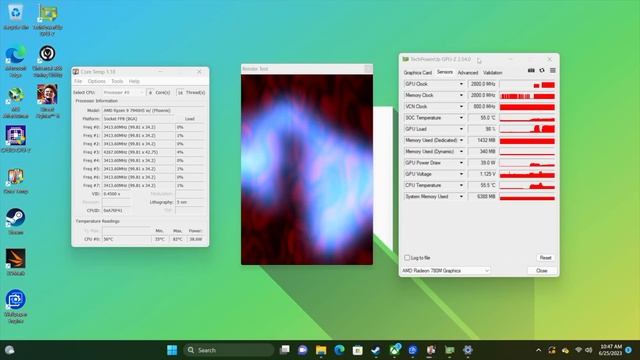Click the Reset button in GPU-Z
This screenshot has height=360, width=640.
(545, 258)
